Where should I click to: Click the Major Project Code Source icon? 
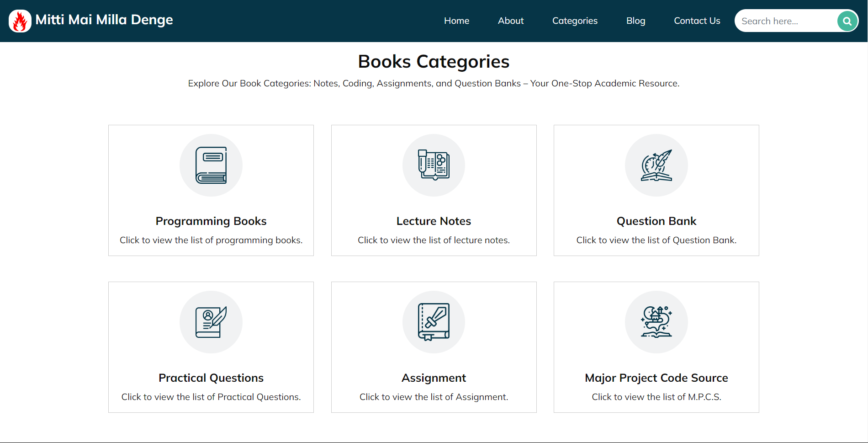[x=656, y=322]
